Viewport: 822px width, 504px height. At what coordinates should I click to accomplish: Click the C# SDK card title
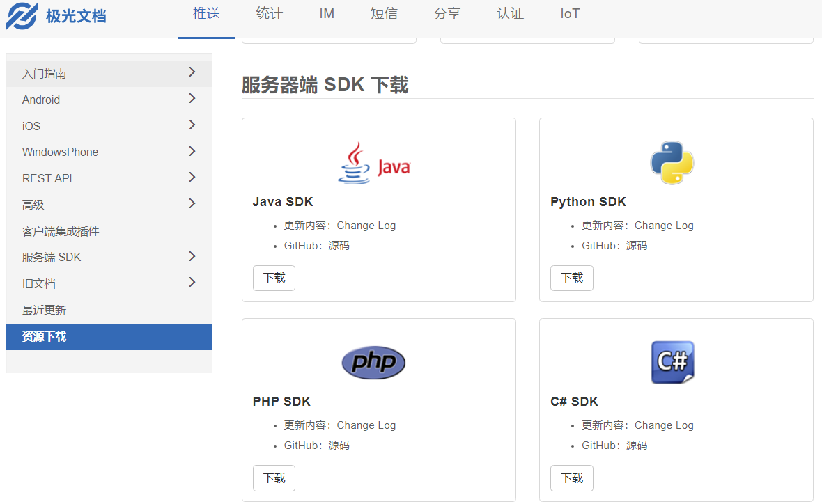pos(574,402)
